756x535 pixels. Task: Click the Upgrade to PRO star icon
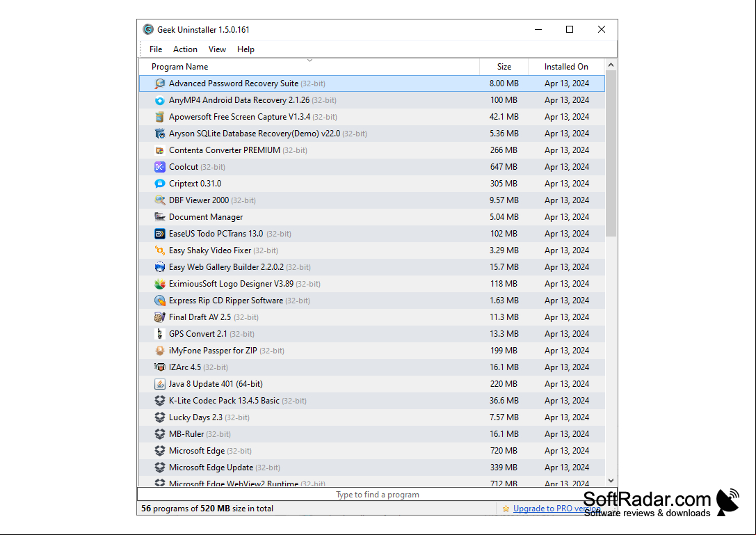506,509
